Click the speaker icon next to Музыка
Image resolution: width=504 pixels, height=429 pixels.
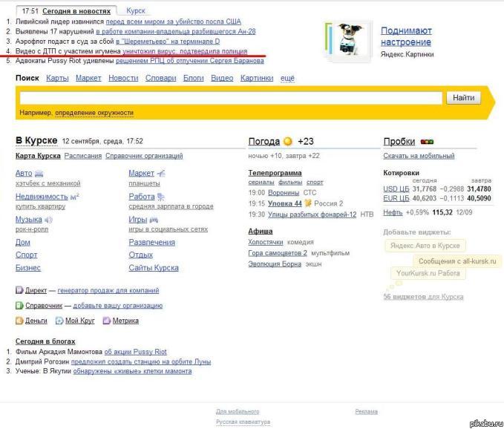pyautogui.click(x=48, y=220)
